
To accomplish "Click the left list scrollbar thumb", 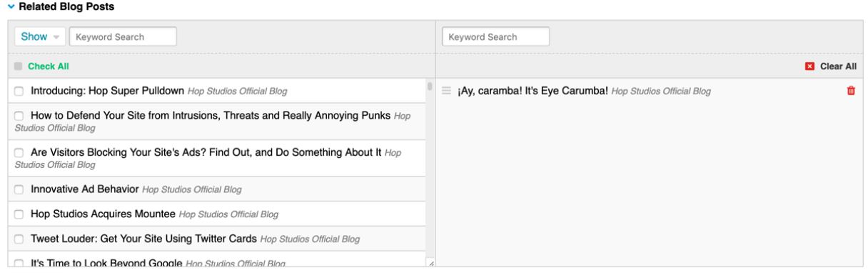I will point(430,86).
